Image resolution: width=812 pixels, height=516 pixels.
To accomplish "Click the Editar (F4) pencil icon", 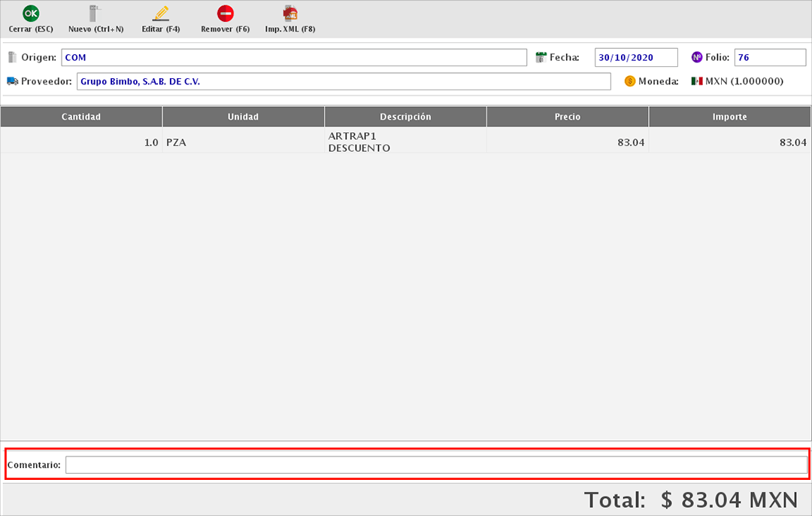I will point(161,14).
